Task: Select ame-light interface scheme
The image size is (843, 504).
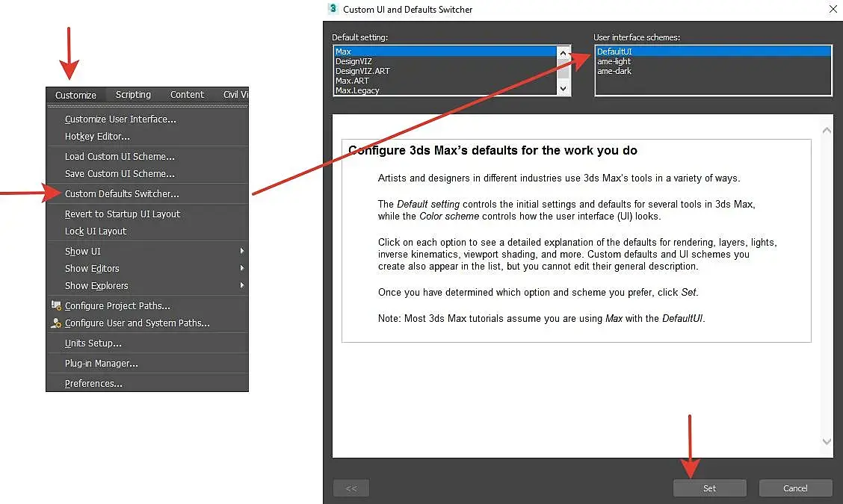Action: click(713, 61)
